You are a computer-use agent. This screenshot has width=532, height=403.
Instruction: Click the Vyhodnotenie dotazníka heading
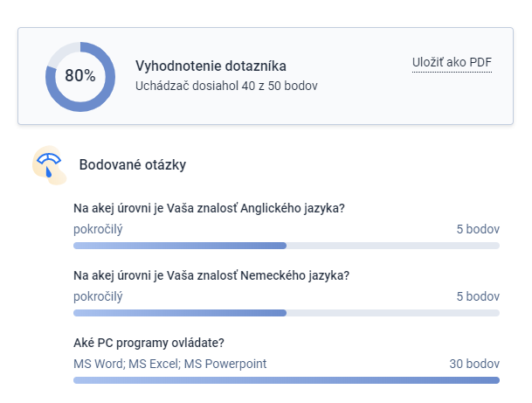click(x=211, y=66)
